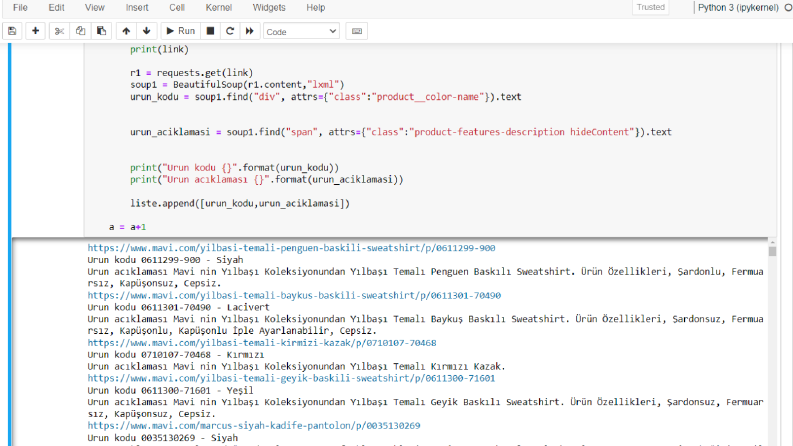Image resolution: width=793 pixels, height=446 pixels.
Task: Move selected cell up with the arrow
Action: coord(126,31)
